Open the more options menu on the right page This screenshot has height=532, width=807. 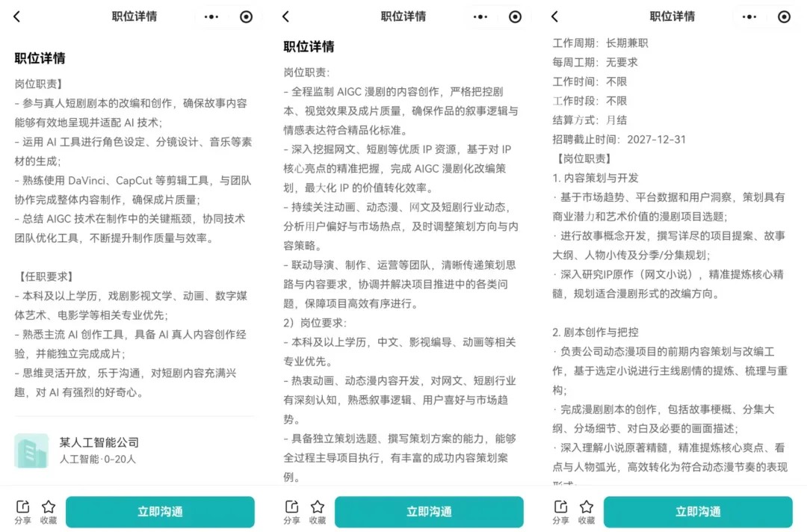(749, 16)
